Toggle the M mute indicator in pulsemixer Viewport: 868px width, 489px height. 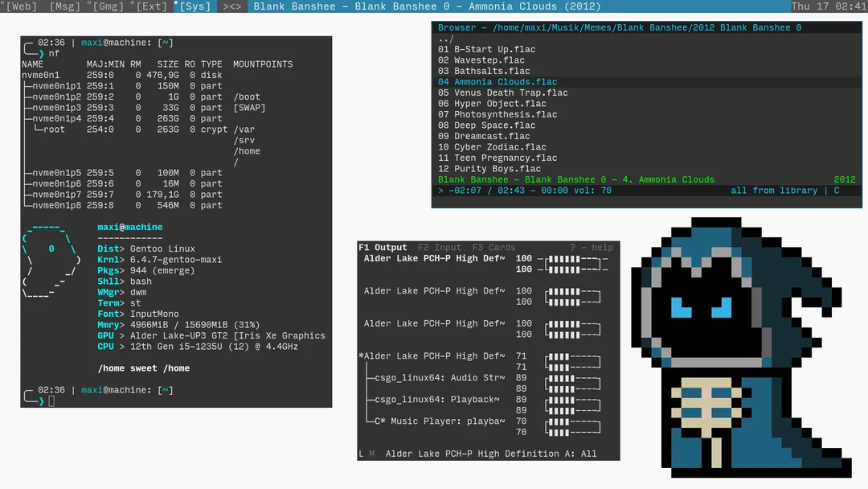click(x=371, y=453)
